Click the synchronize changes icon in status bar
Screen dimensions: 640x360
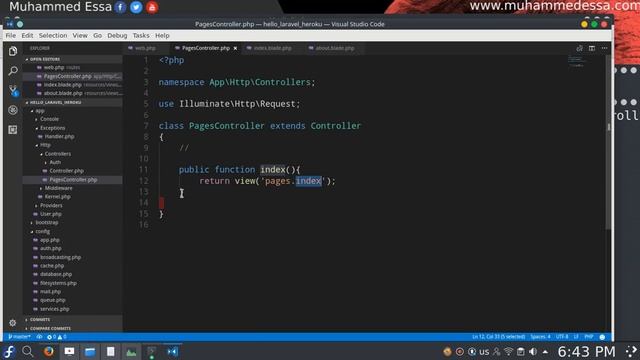[x=39, y=337]
